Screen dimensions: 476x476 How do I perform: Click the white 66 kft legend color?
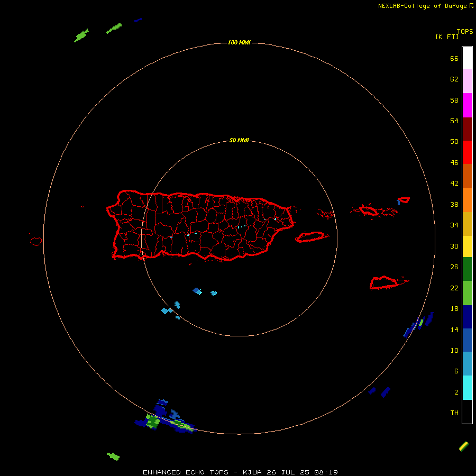tap(467, 58)
